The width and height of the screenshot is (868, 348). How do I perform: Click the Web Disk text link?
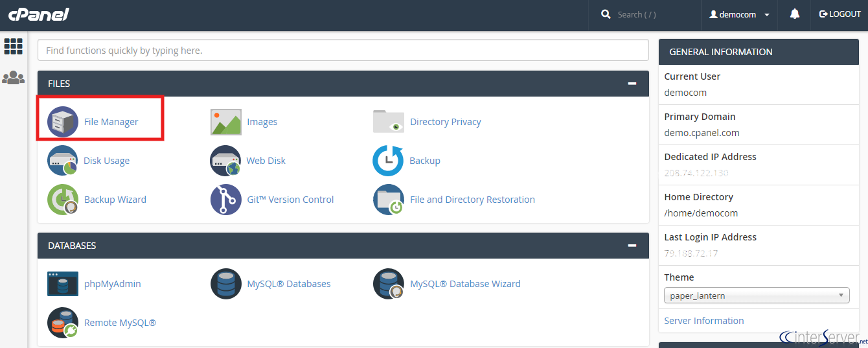coord(266,161)
